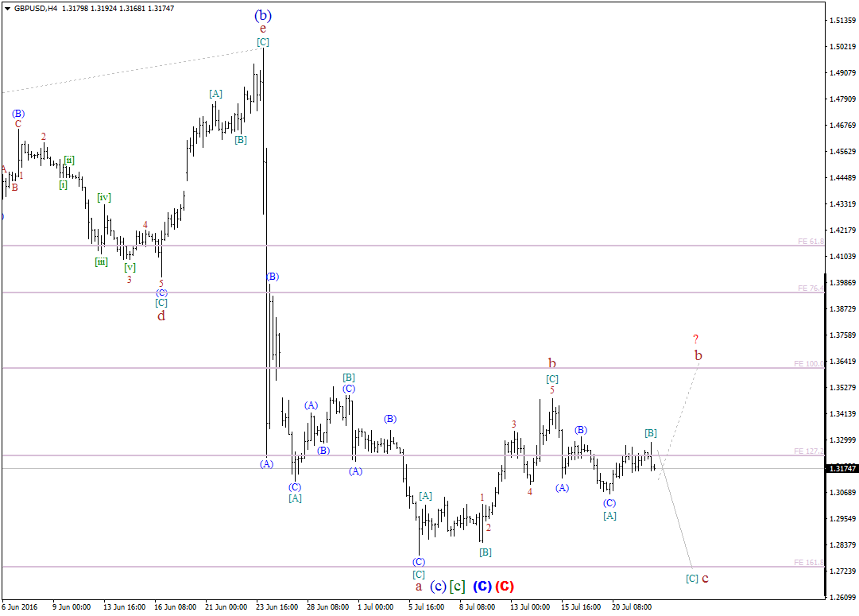Viewport: 859px width, 616px height.
Task: Click the 8 Jul 08:00 time label
Action: point(478,606)
